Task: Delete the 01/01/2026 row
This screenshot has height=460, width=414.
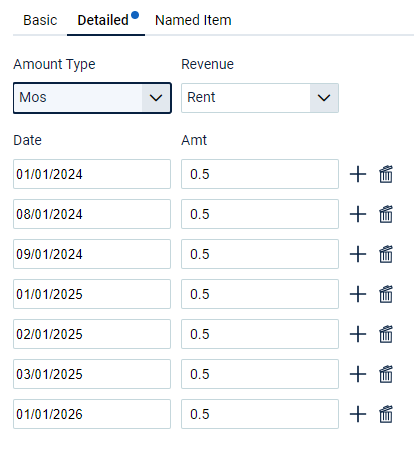Action: coord(386,414)
